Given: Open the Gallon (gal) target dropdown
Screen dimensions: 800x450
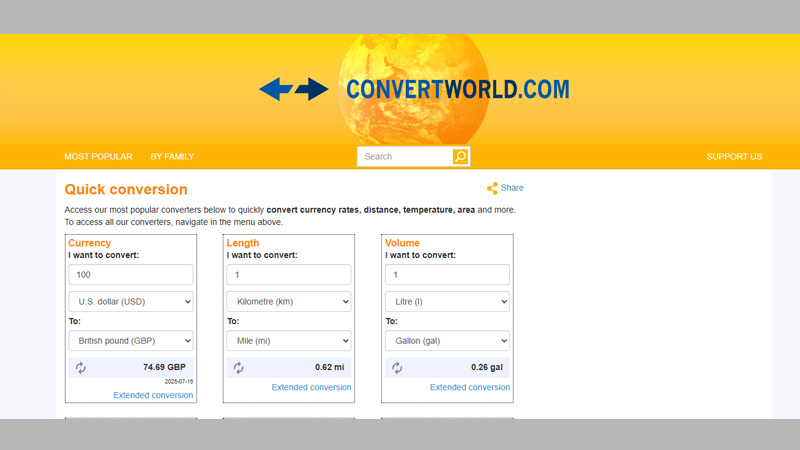Looking at the screenshot, I should 447,341.
